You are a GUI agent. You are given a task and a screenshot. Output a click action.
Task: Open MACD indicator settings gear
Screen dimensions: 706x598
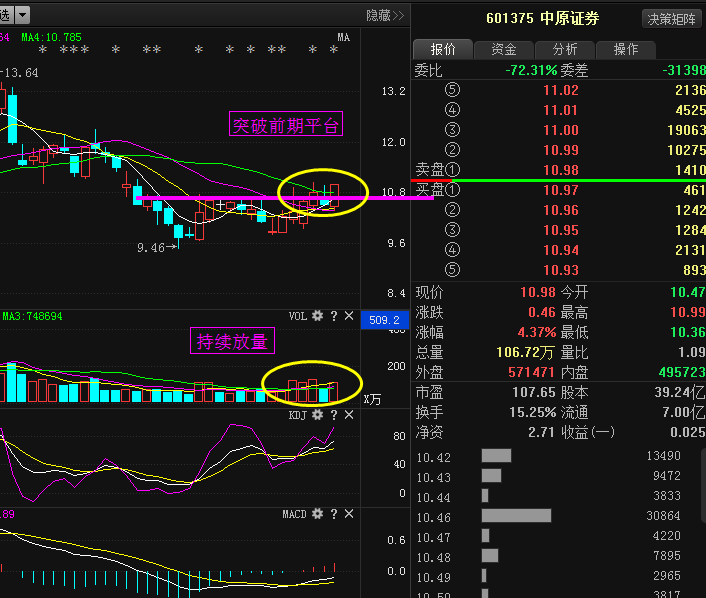317,514
